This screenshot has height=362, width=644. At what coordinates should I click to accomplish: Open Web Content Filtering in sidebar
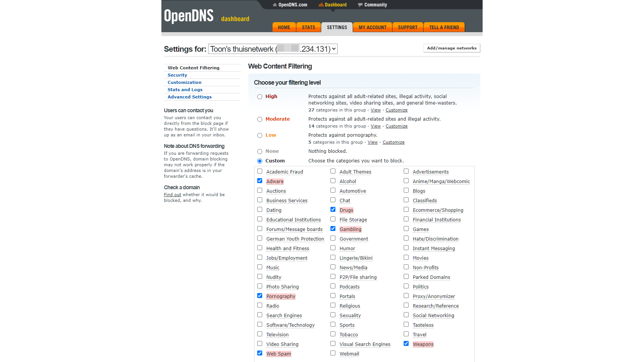pos(194,68)
